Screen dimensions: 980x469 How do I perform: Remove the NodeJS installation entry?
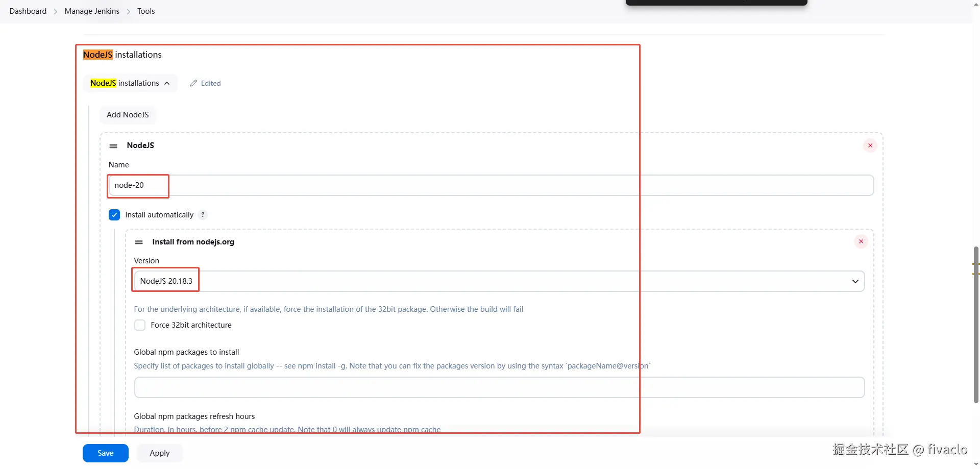[870, 145]
